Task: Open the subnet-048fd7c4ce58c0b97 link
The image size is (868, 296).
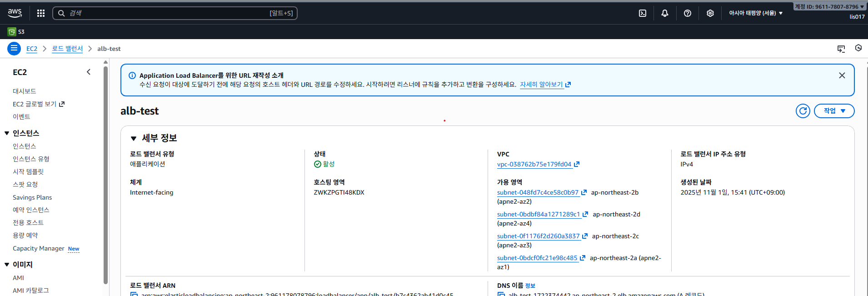Action: (538, 192)
